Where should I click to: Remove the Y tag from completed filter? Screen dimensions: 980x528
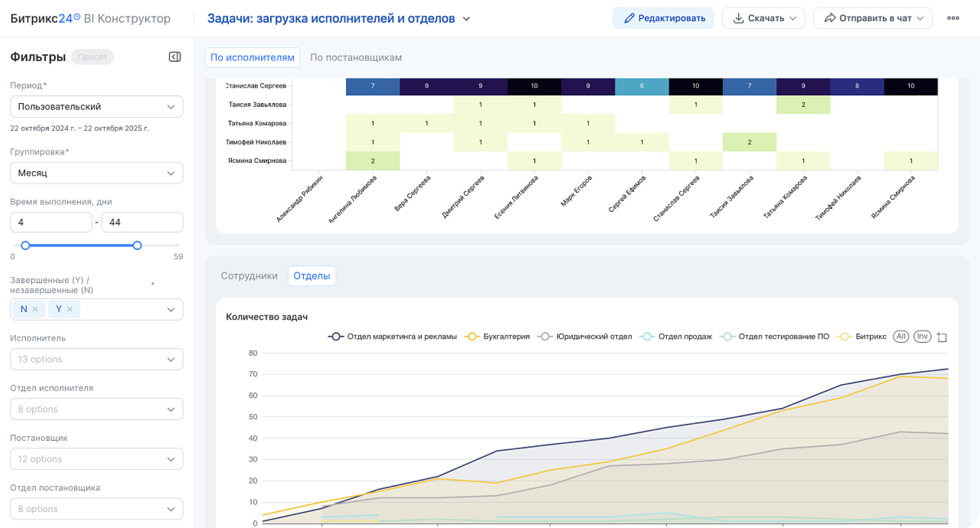pos(70,309)
